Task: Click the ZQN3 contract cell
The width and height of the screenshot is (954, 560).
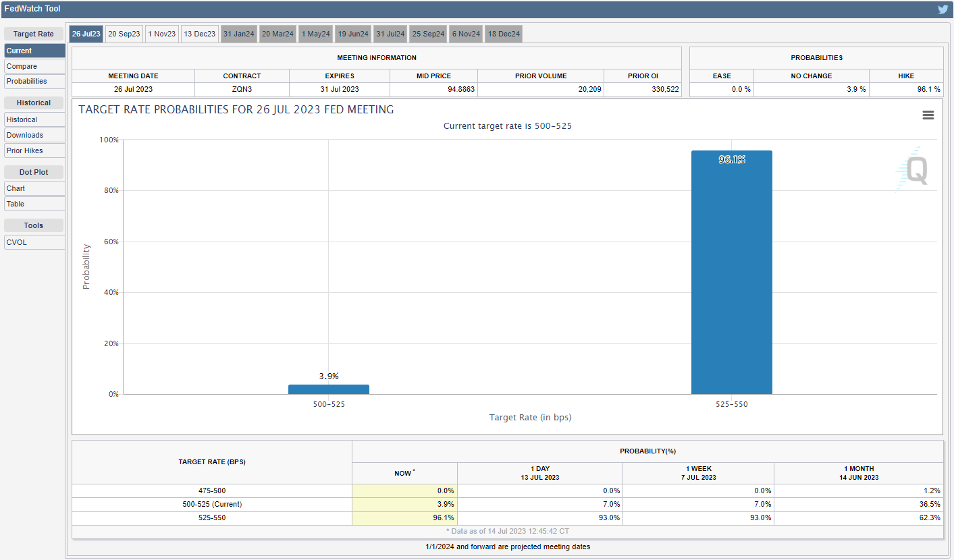Action: (x=242, y=90)
